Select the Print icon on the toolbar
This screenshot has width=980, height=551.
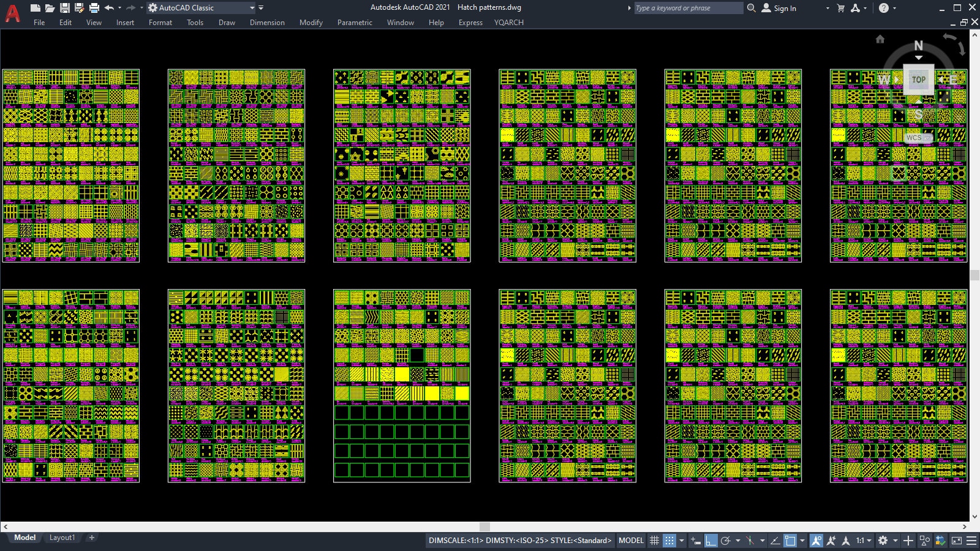click(94, 8)
